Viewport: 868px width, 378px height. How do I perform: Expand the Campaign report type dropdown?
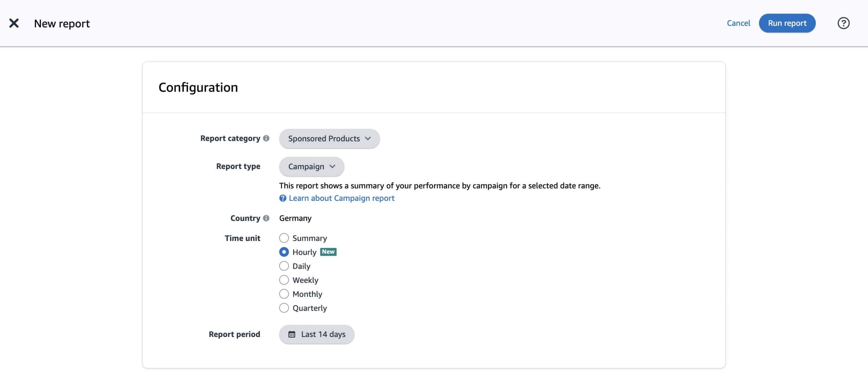pos(311,167)
